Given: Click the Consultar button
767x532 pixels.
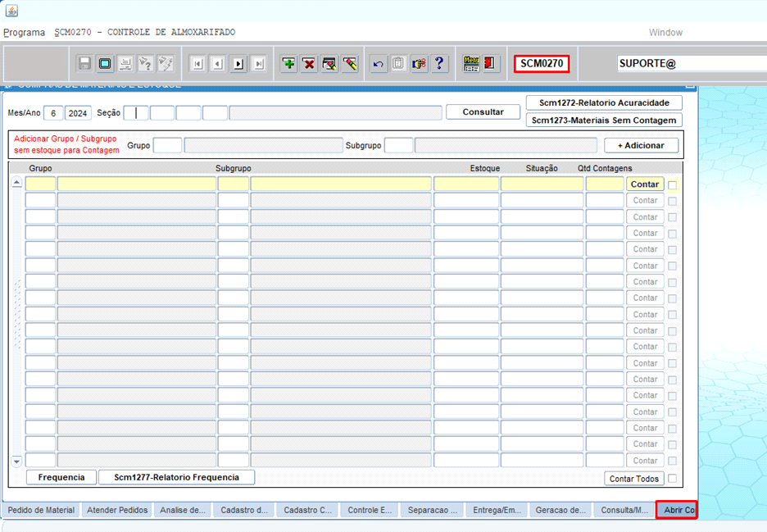Looking at the screenshot, I should (x=483, y=112).
